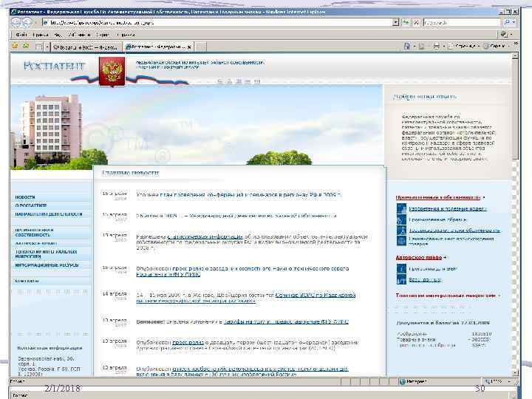Screen dimensions: 532x399
Task: Expand the address bar history dropdown arrow
Action: pyautogui.click(x=395, y=22)
